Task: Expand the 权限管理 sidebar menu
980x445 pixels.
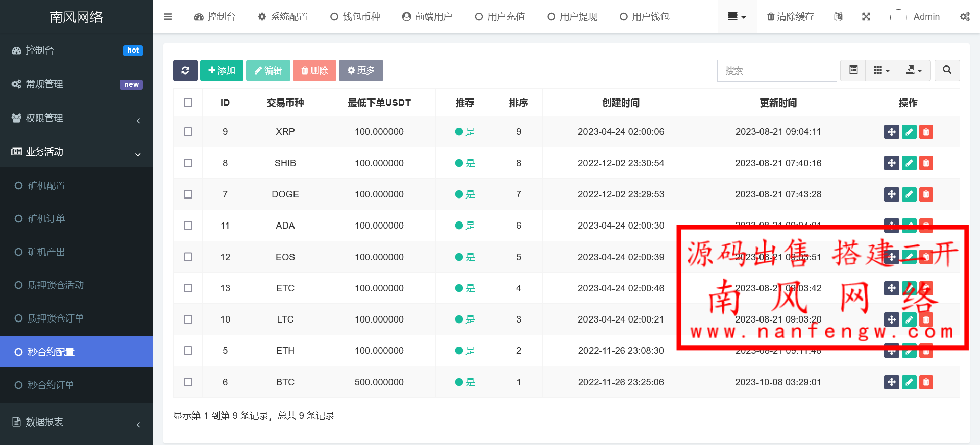Action: coord(77,118)
